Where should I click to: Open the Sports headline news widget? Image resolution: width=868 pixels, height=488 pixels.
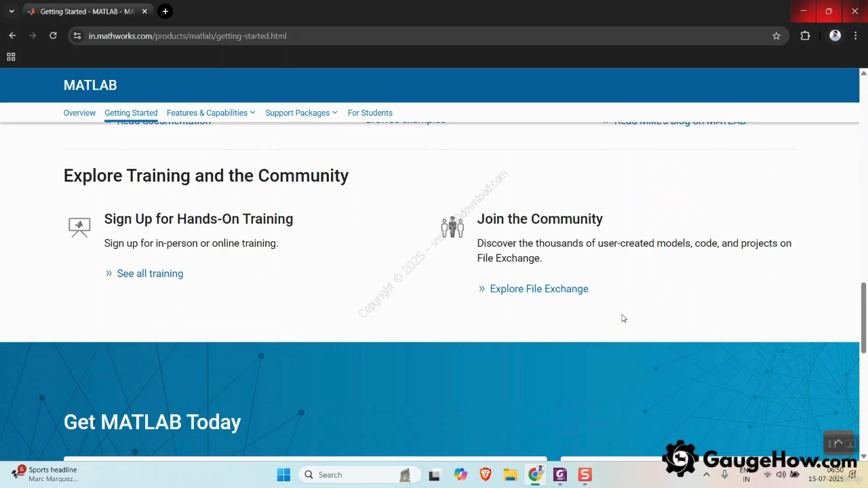[x=45, y=474]
